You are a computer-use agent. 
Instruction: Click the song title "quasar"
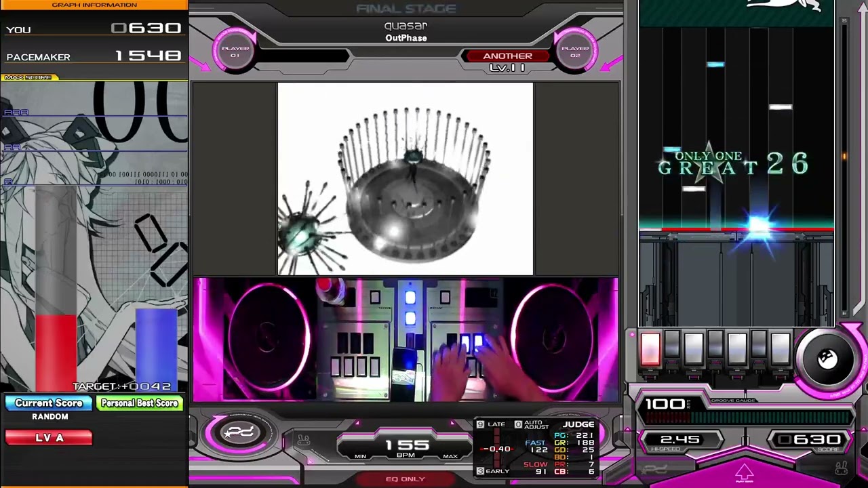(x=406, y=26)
